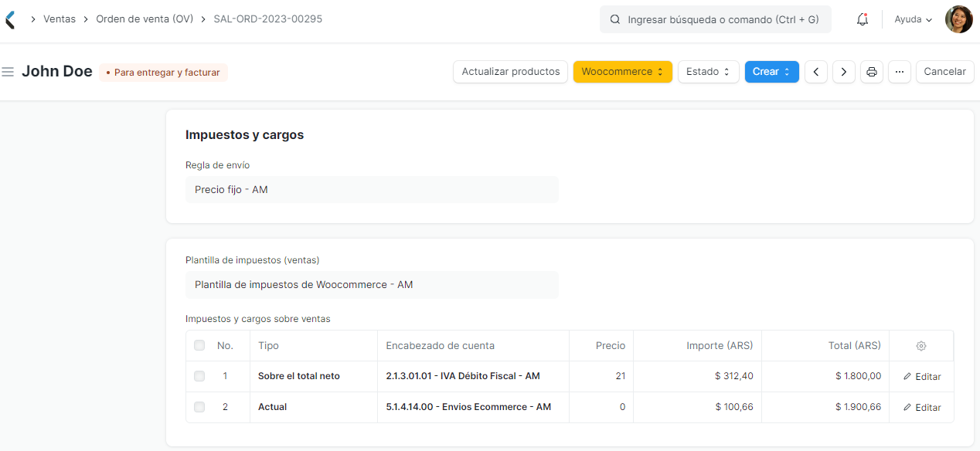Click the Cancelar button
Screen dimensions: 980x451
[945, 72]
